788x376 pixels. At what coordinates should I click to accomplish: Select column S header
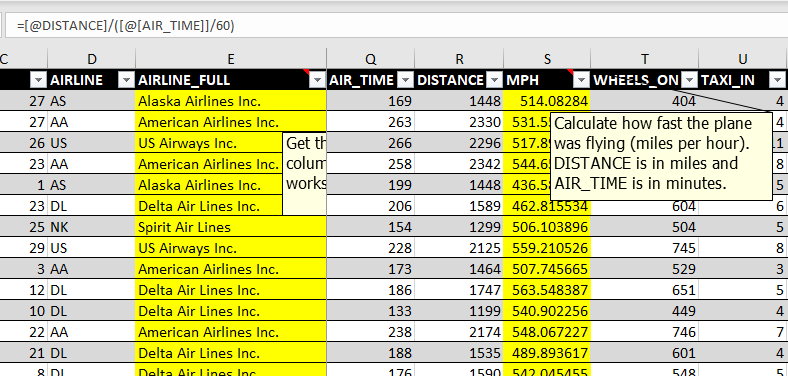[547, 59]
